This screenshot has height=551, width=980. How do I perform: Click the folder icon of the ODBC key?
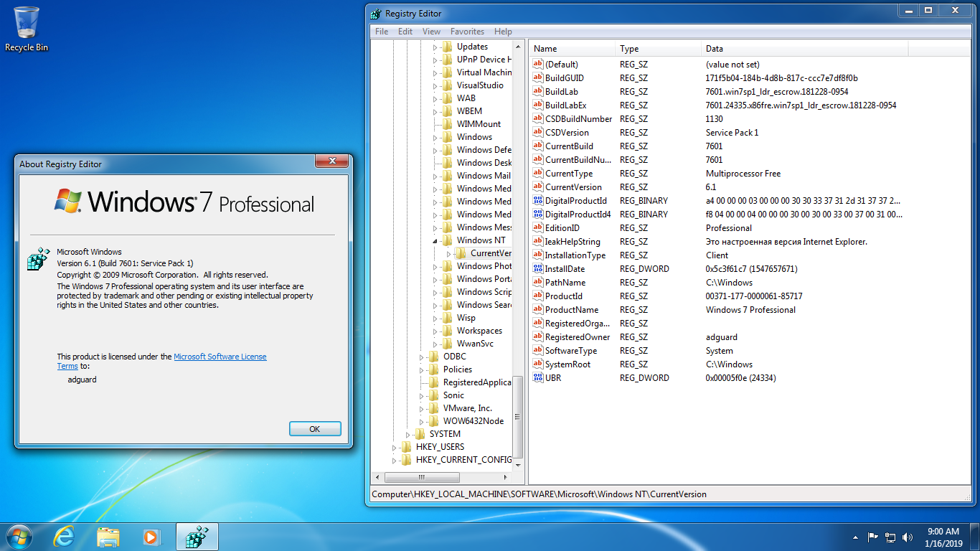[433, 356]
